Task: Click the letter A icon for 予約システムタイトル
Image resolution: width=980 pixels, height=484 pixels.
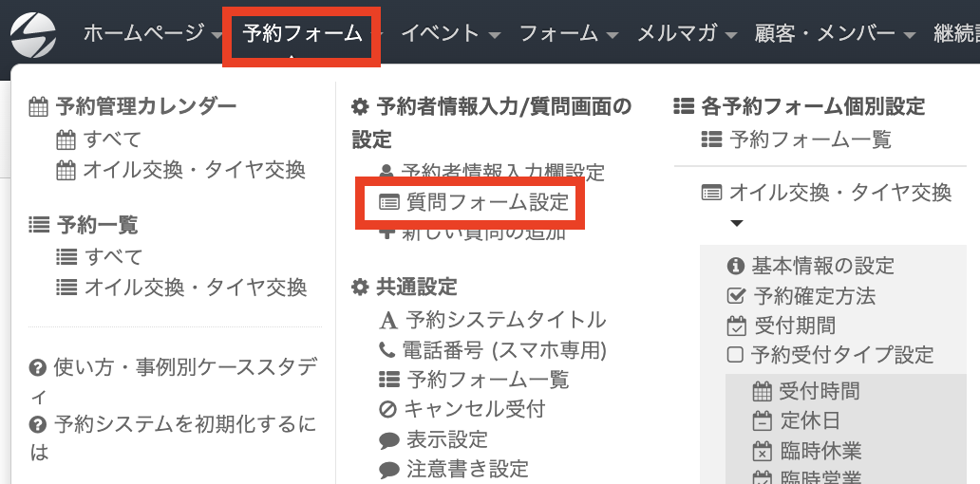Action: (x=387, y=321)
